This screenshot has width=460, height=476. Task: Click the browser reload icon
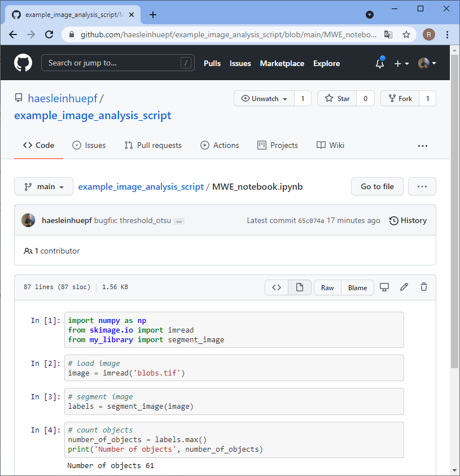pos(49,34)
